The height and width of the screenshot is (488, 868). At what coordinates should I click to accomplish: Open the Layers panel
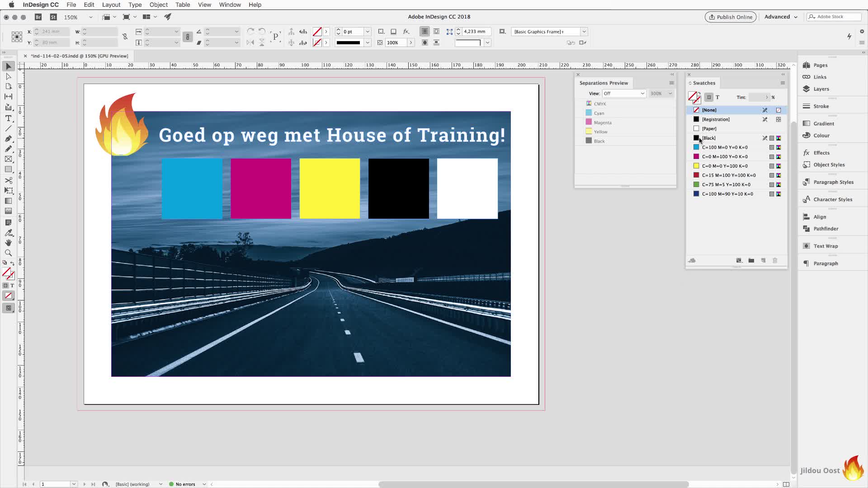click(x=821, y=89)
